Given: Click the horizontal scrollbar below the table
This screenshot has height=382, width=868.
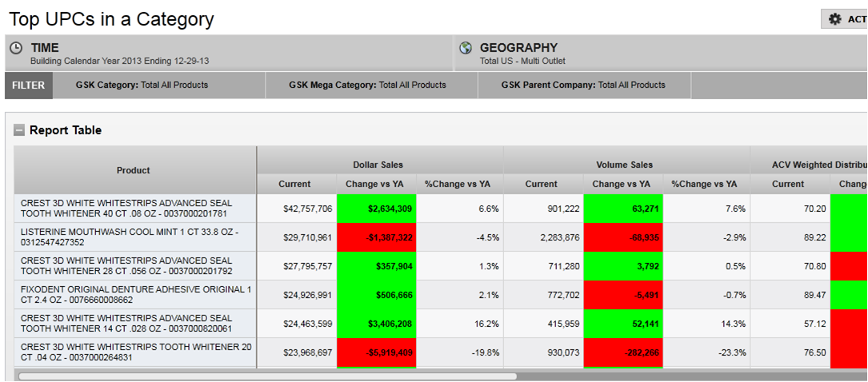Looking at the screenshot, I should [x=267, y=376].
